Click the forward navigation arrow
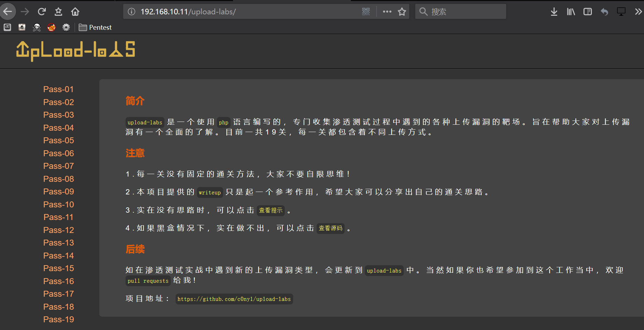The height and width of the screenshot is (330, 644). (x=25, y=12)
